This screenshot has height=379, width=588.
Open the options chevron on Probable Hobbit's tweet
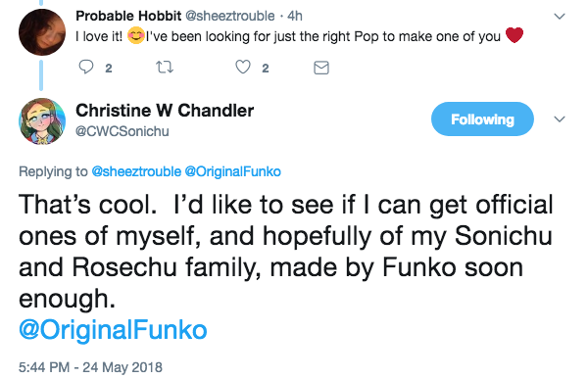[x=560, y=17]
